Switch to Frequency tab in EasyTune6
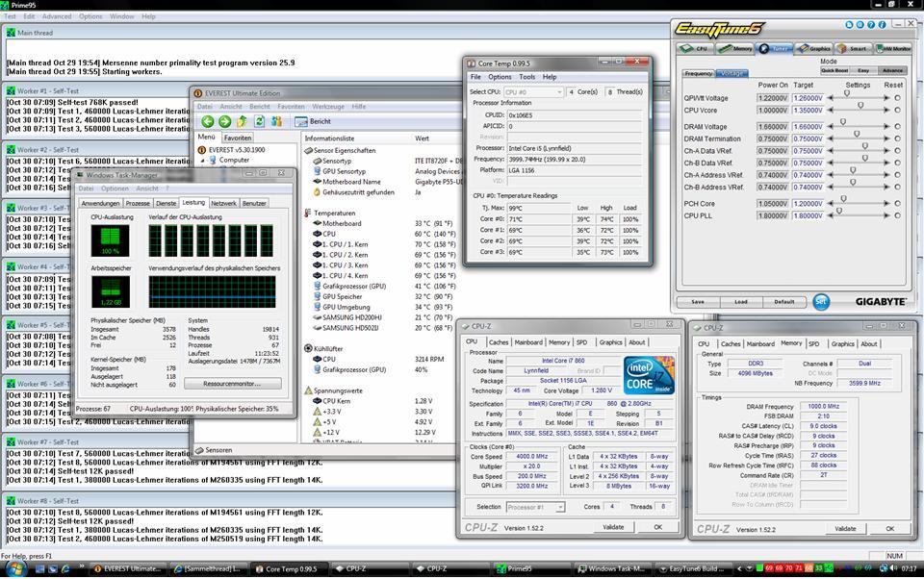 699,74
